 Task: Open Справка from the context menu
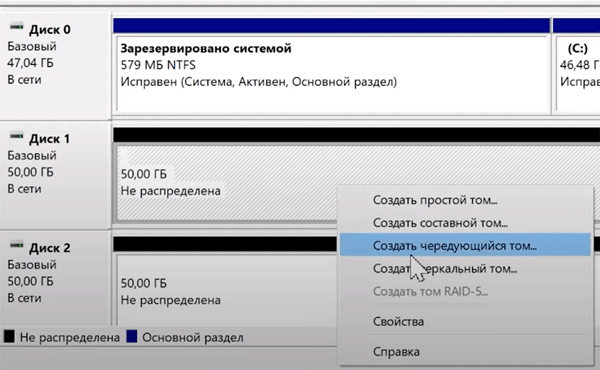[465, 352]
